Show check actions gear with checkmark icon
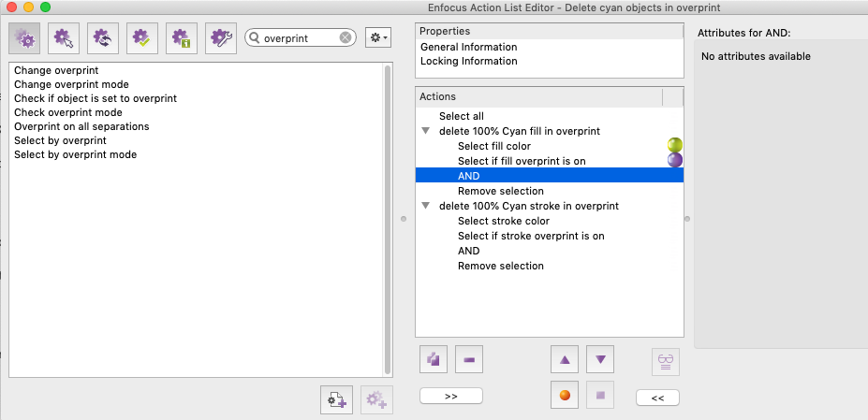Viewport: 868px width, 420px height. (x=142, y=38)
